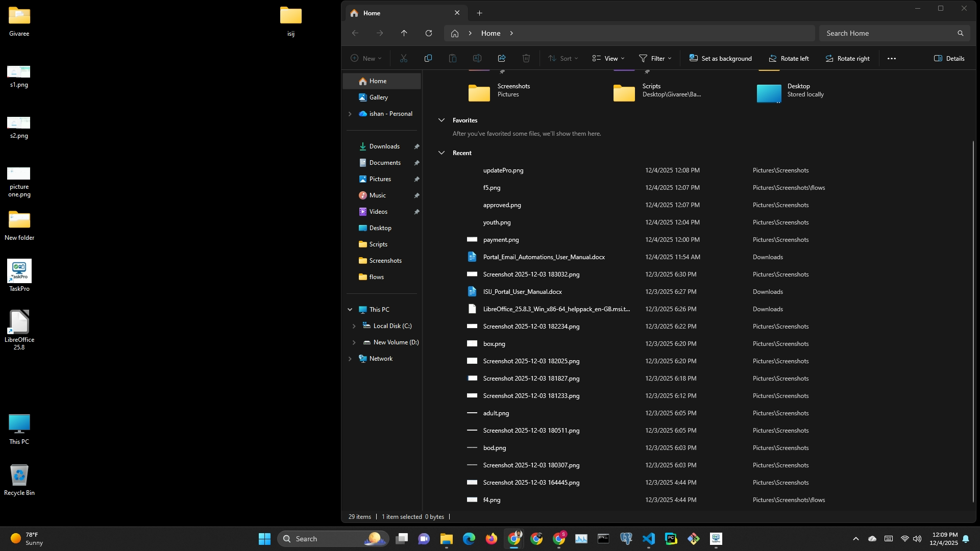Unpin Music using its pin icon
The width and height of the screenshot is (980, 551).
tap(416, 195)
